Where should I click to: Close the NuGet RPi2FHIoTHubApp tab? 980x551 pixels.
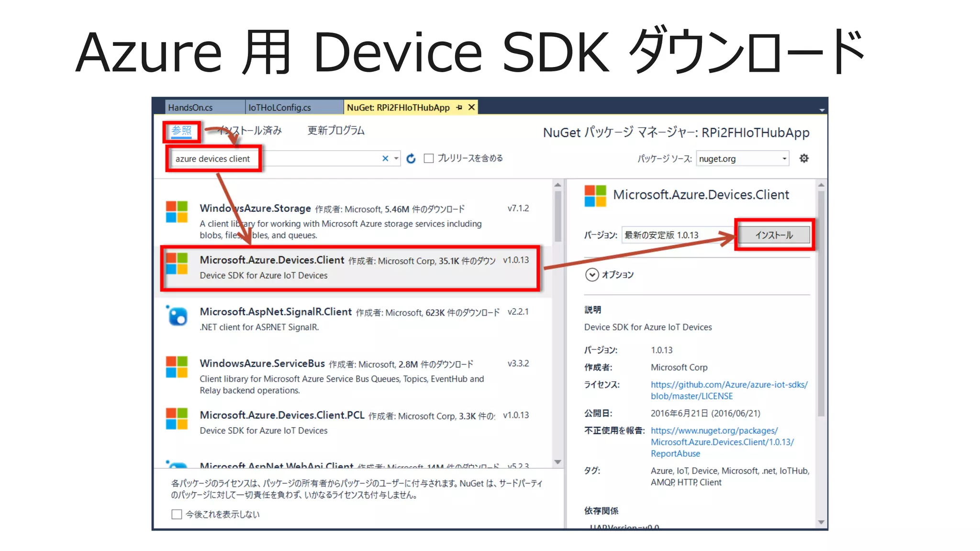[471, 108]
